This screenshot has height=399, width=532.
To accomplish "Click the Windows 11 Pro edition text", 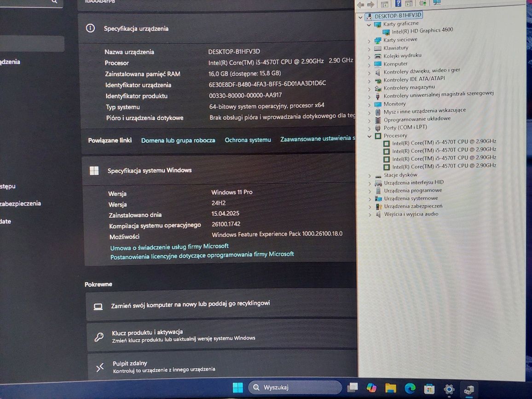I will coord(232,192).
